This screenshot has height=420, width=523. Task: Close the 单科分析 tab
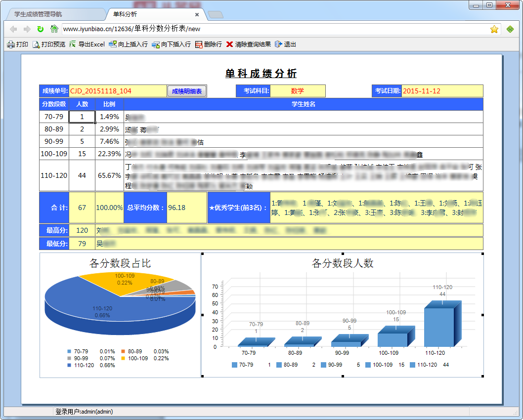197,15
